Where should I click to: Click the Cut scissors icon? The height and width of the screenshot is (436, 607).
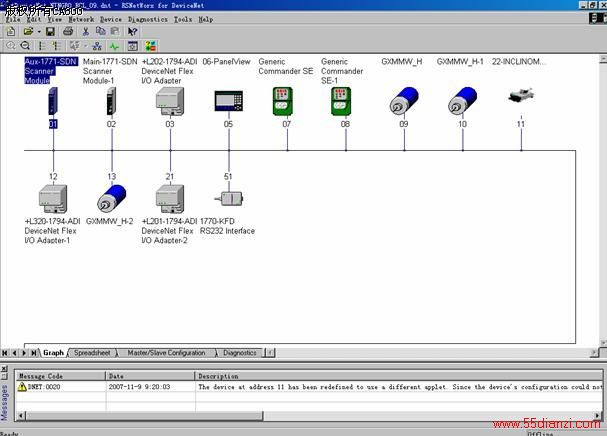(x=86, y=31)
